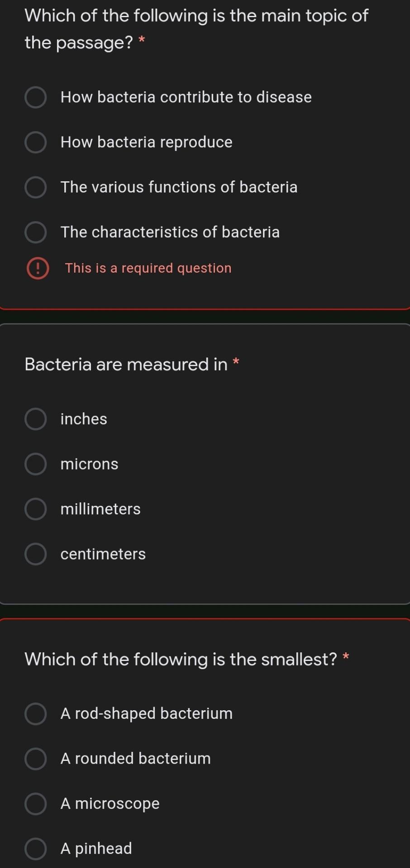
Task: Select 'A rod-shaped bacterium' option
Action: point(35,714)
